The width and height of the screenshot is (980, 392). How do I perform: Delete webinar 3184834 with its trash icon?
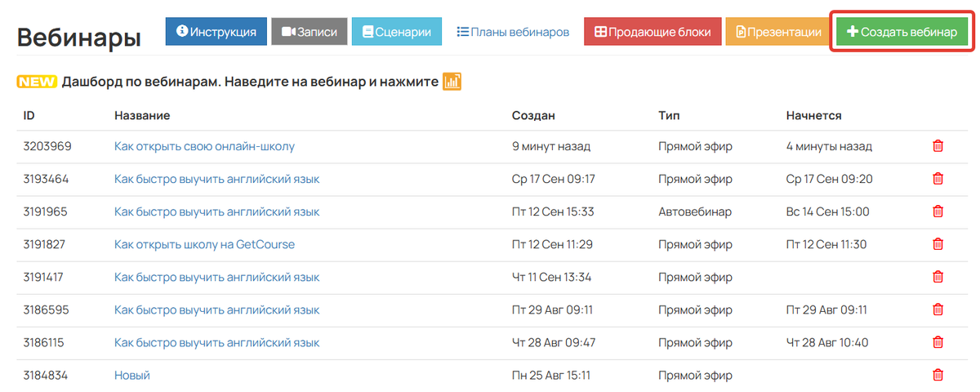[938, 375]
